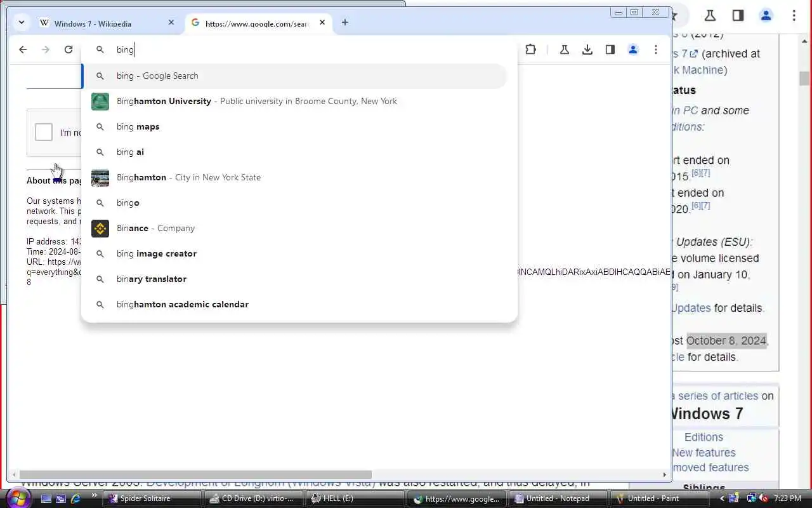Toggle side panel in front Chrome window

610,50
